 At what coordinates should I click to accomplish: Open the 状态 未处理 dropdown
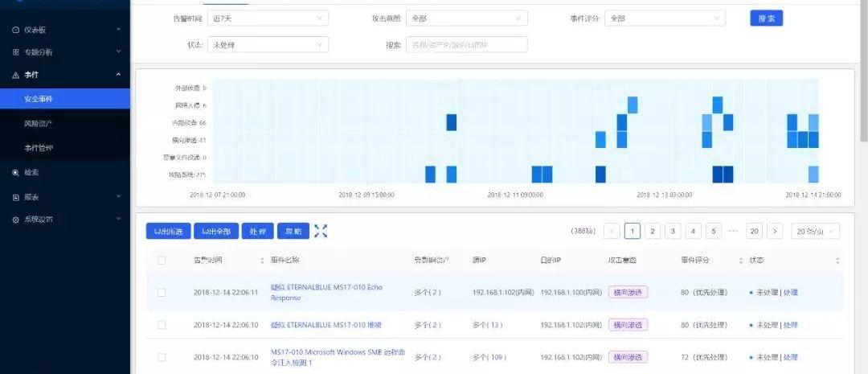coord(268,45)
